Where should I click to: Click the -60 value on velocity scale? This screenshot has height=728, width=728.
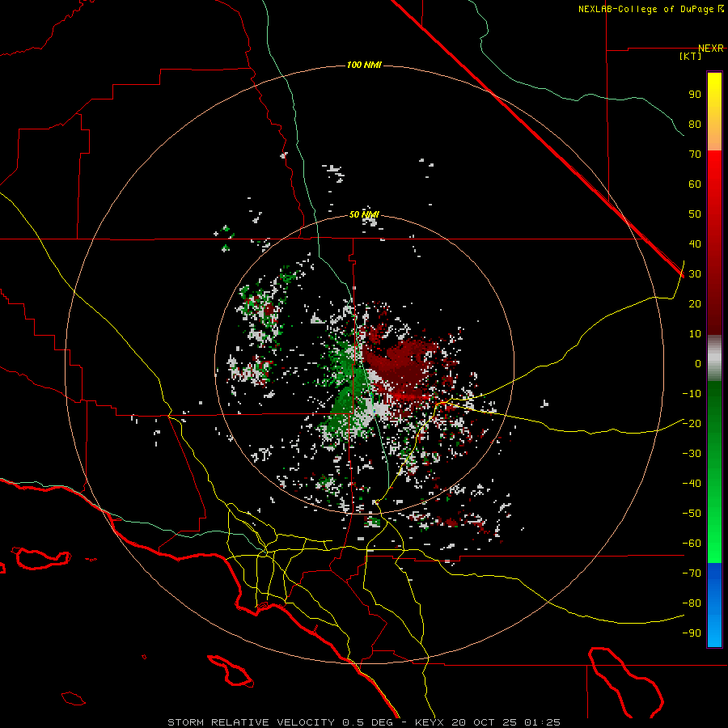point(692,544)
